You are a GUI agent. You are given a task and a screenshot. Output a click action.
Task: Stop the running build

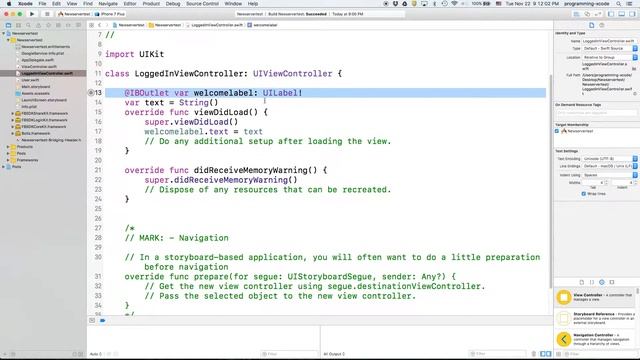(47, 14)
